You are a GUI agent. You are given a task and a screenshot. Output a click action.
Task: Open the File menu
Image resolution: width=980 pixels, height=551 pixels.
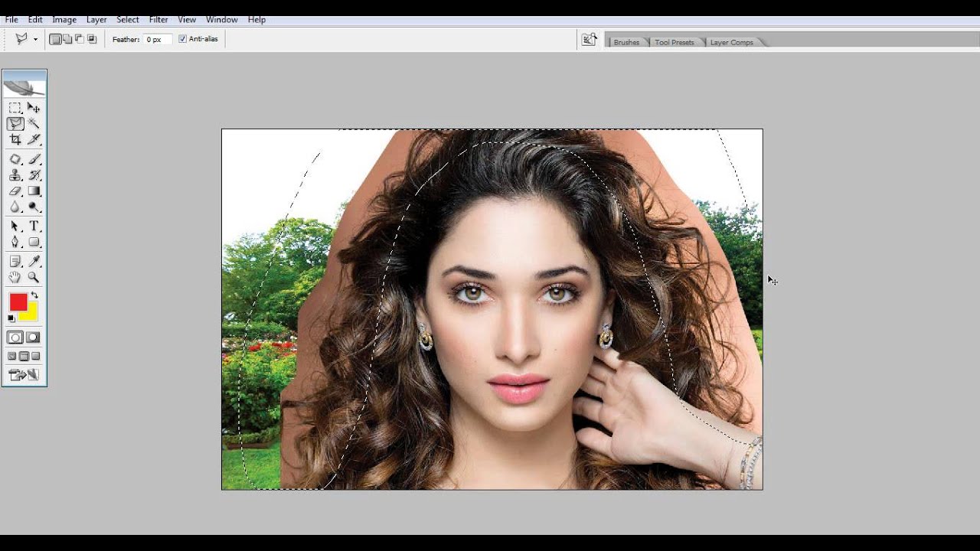tap(11, 20)
